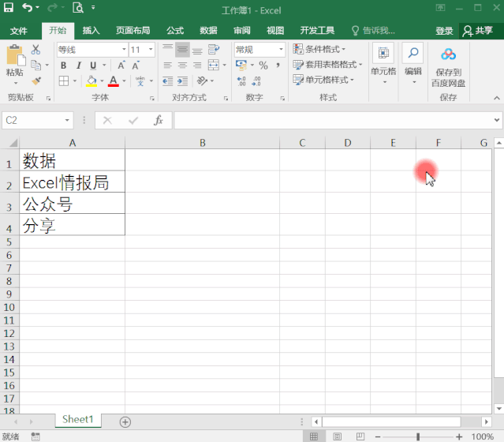Open the Name Box dropdown arrow
This screenshot has width=504, height=442.
pos(67,120)
